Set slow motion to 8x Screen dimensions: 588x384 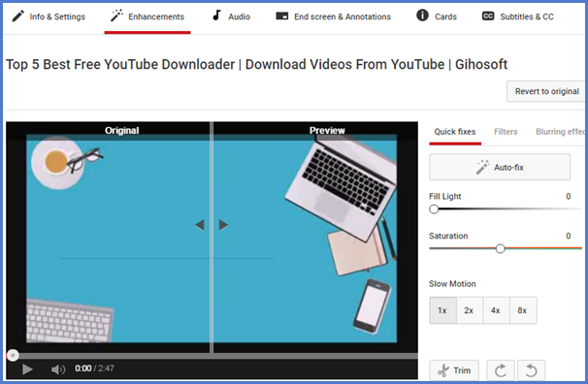point(522,310)
